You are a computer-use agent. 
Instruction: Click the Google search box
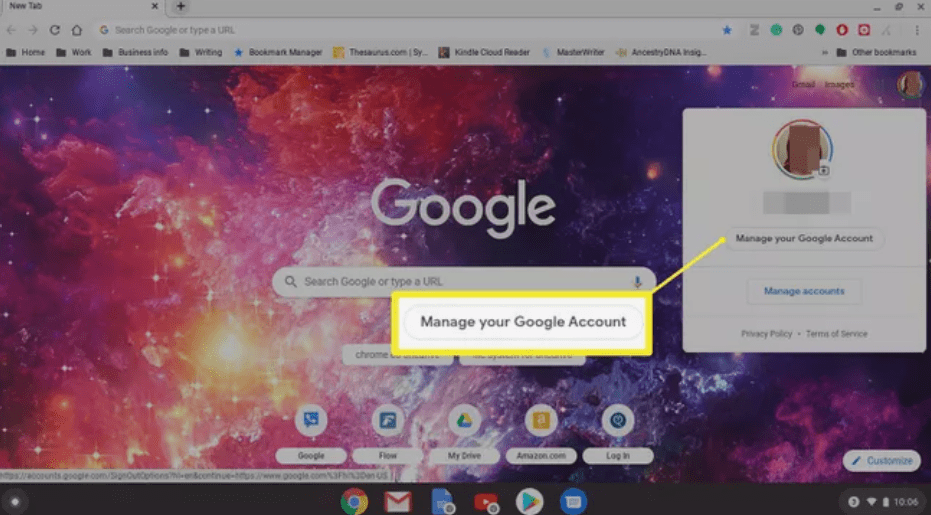point(464,282)
